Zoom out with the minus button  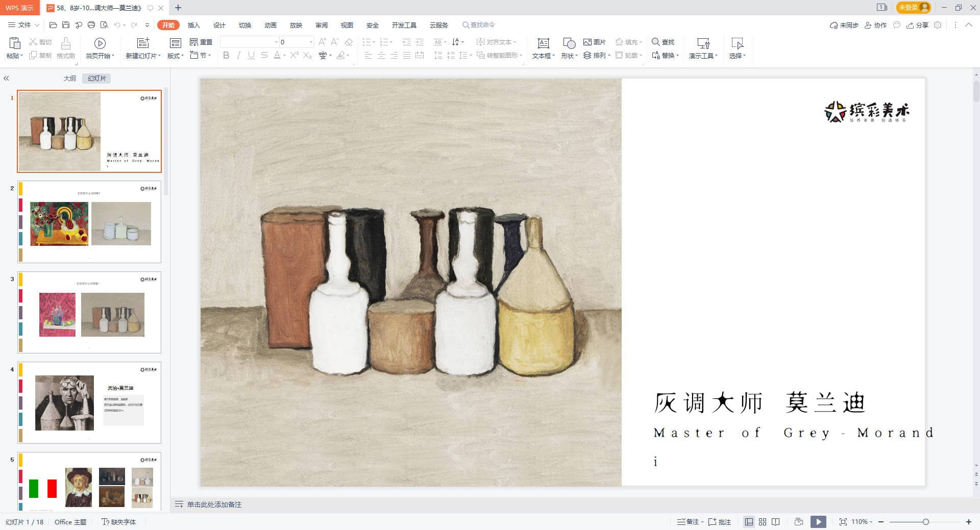(x=881, y=522)
